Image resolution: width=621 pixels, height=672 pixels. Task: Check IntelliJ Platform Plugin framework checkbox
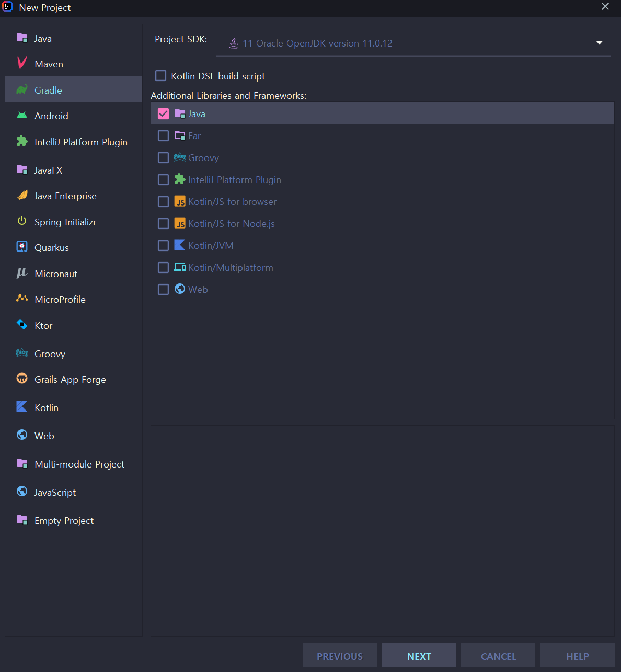(163, 179)
